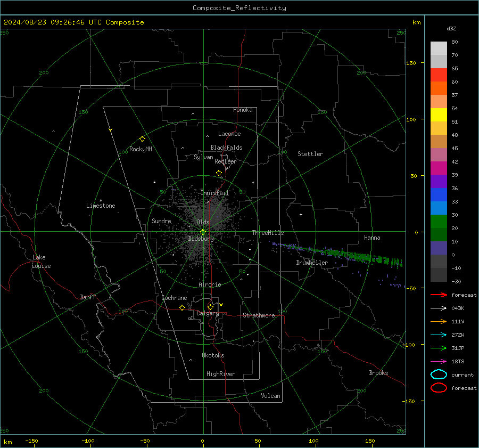Click the Didsbury label
Viewport: 479px width, 448px height.
(x=201, y=239)
